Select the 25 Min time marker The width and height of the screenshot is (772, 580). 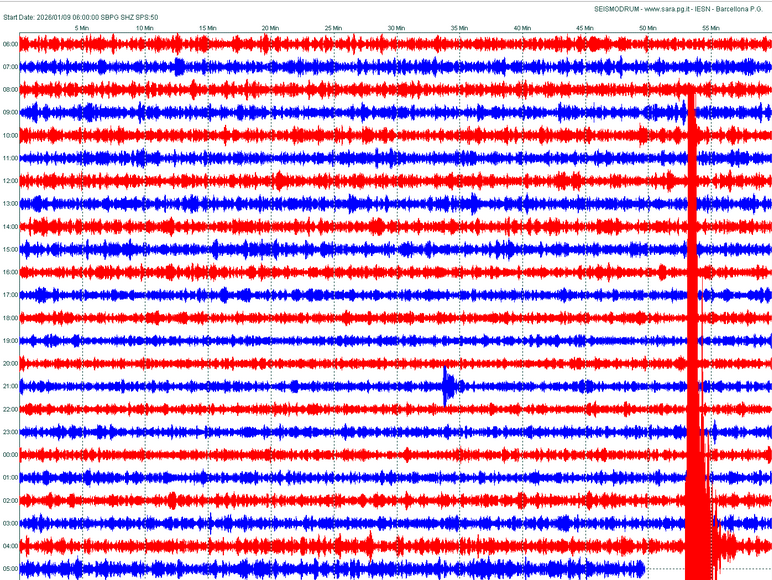334,28
